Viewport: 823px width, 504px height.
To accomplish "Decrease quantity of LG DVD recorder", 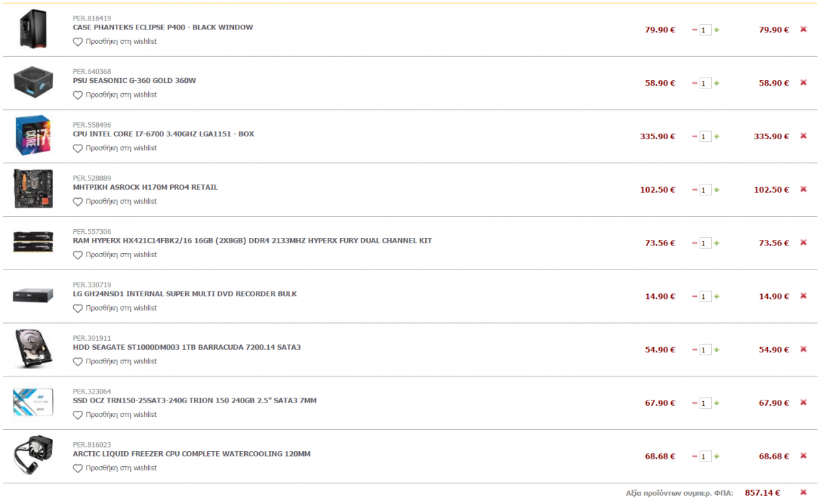I will (695, 296).
